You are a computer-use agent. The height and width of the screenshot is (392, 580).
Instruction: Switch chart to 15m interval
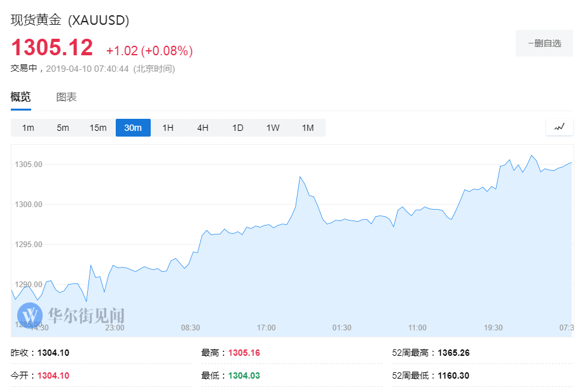[x=98, y=128]
